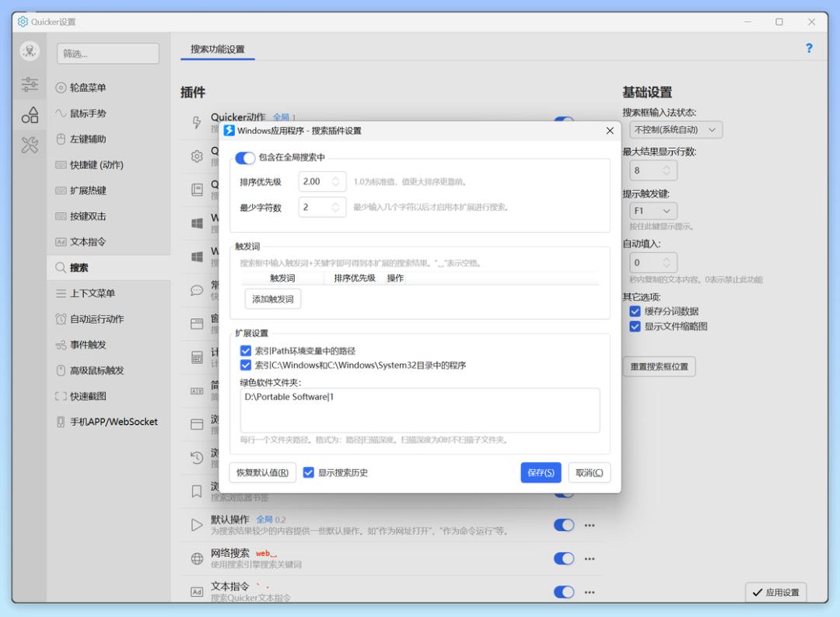Click 取消(C) button
Image resolution: width=840 pixels, height=617 pixels.
click(590, 472)
